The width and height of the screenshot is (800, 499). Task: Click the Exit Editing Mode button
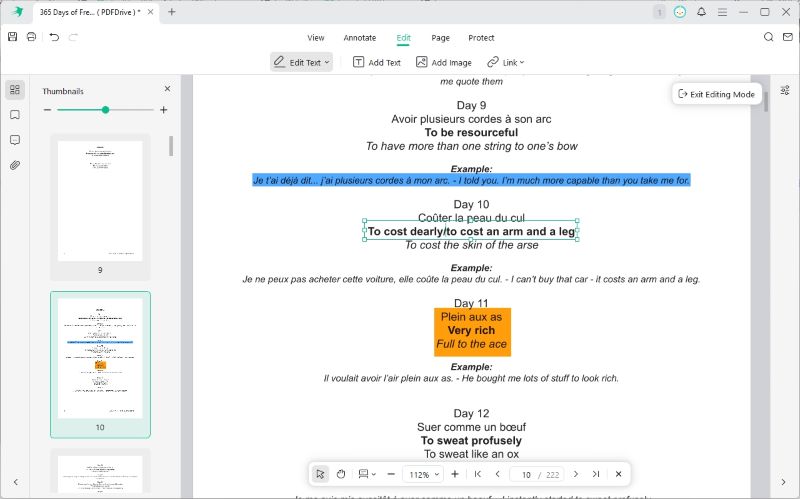click(717, 94)
